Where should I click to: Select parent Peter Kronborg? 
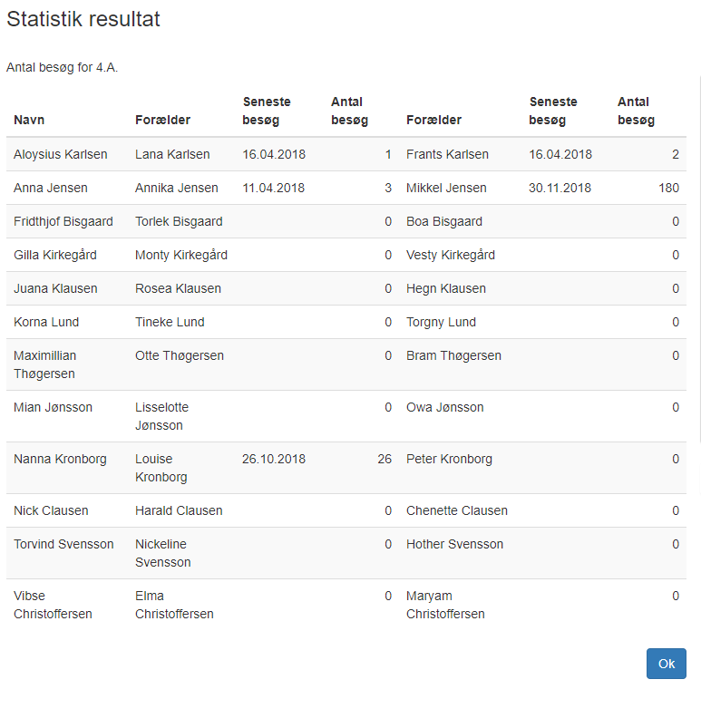pyautogui.click(x=449, y=459)
